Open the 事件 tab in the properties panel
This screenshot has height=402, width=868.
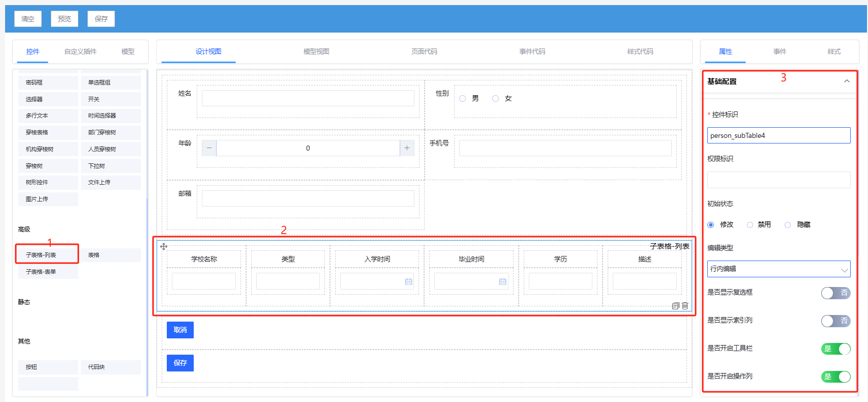pyautogui.click(x=780, y=51)
